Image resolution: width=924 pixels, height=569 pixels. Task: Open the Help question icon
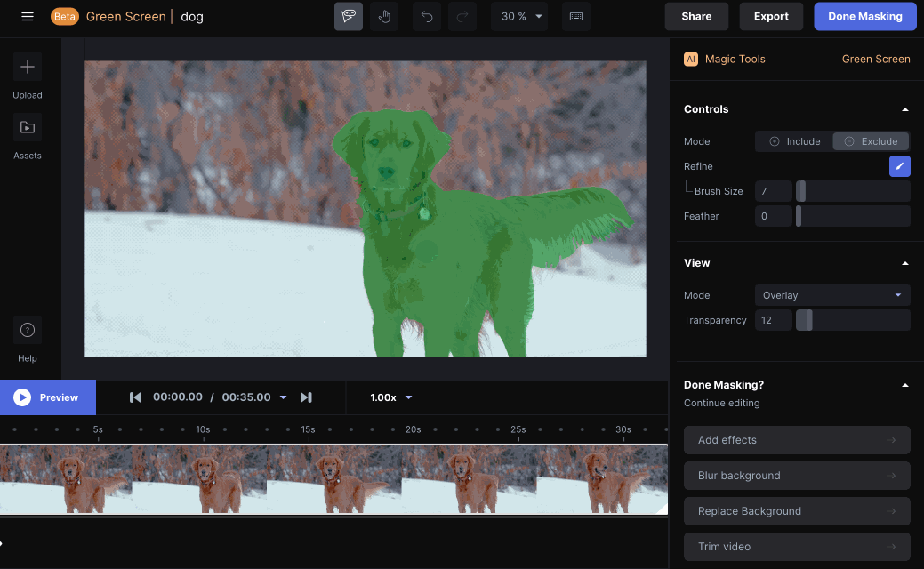coord(27,330)
